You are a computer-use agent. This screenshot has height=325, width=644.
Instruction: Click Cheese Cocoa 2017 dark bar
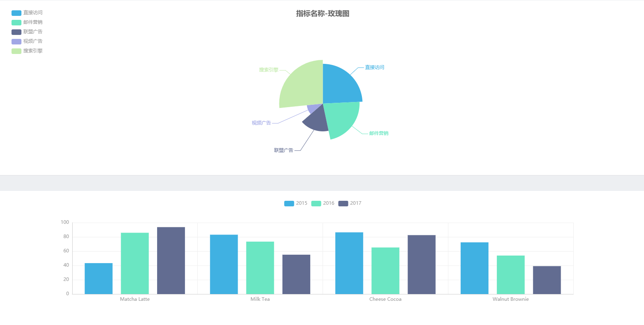tap(421, 265)
